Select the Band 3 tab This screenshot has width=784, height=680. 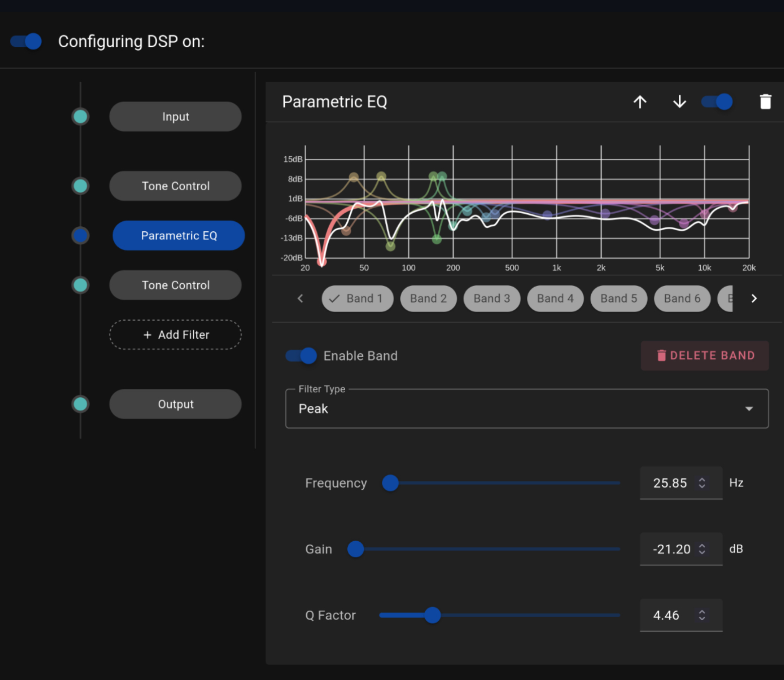pos(491,298)
